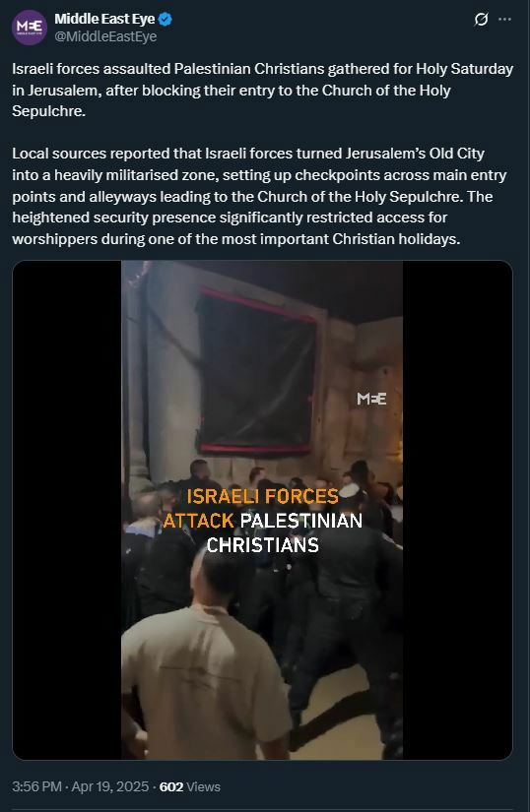530x812 pixels.
Task: Click the blue verified checkmark badge
Action: click(166, 19)
